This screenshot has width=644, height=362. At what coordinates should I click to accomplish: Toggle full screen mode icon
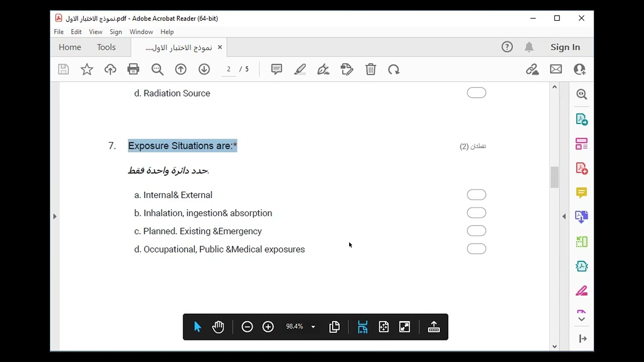pyautogui.click(x=405, y=327)
